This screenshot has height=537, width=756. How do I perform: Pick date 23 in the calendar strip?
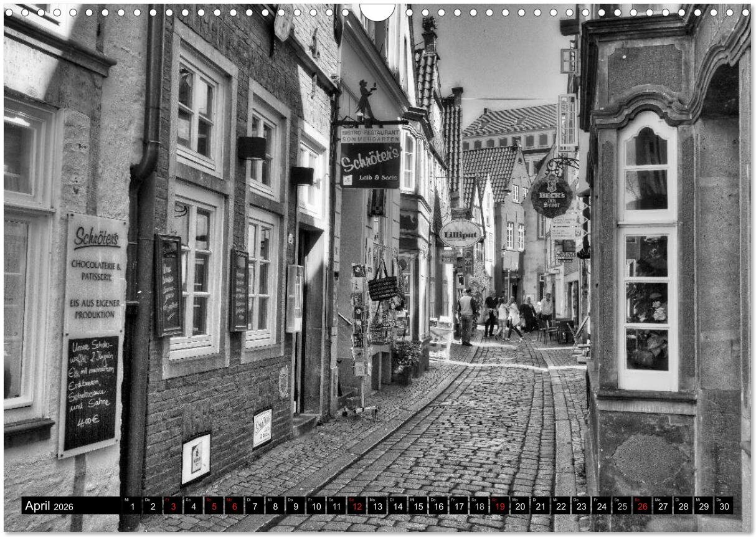click(x=581, y=506)
